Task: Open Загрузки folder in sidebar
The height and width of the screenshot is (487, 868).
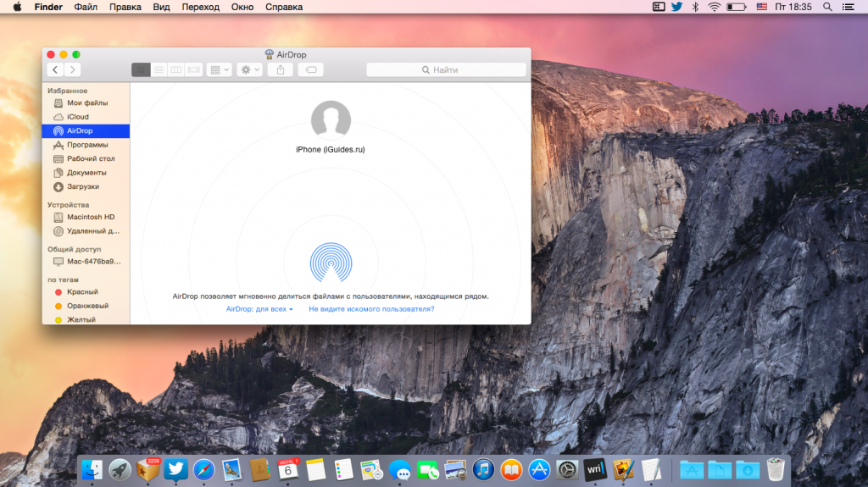Action: coord(82,186)
